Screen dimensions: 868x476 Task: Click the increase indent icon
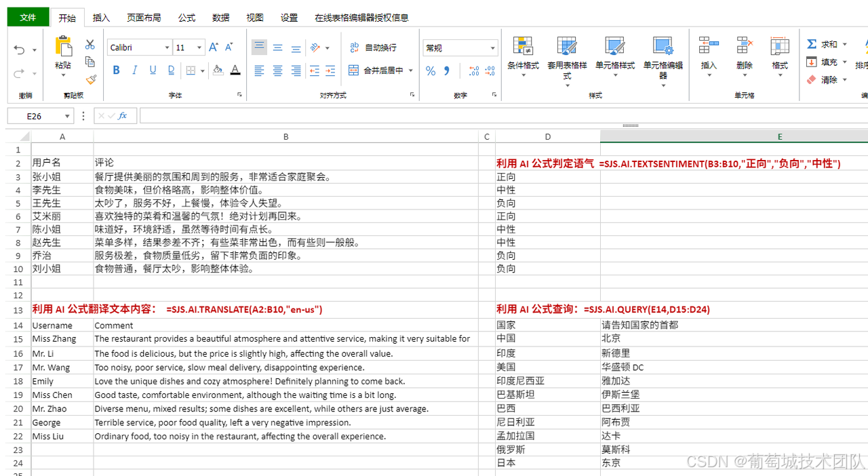pyautogui.click(x=330, y=71)
